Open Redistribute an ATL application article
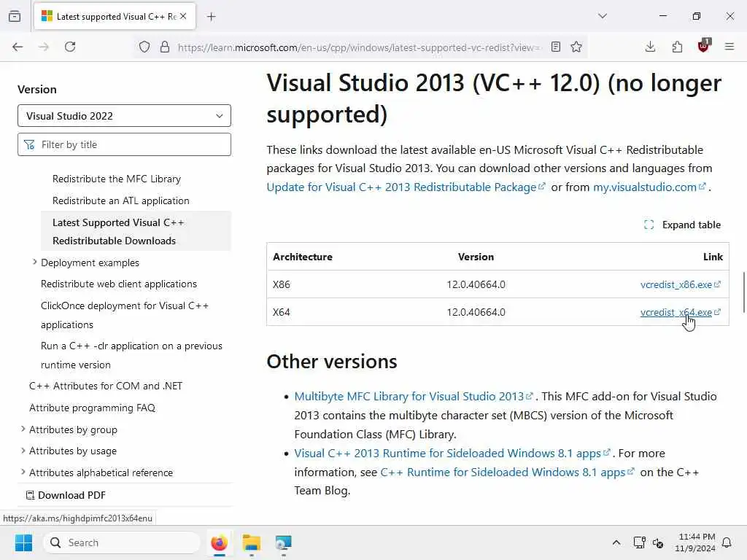This screenshot has height=560, width=747. point(121,201)
